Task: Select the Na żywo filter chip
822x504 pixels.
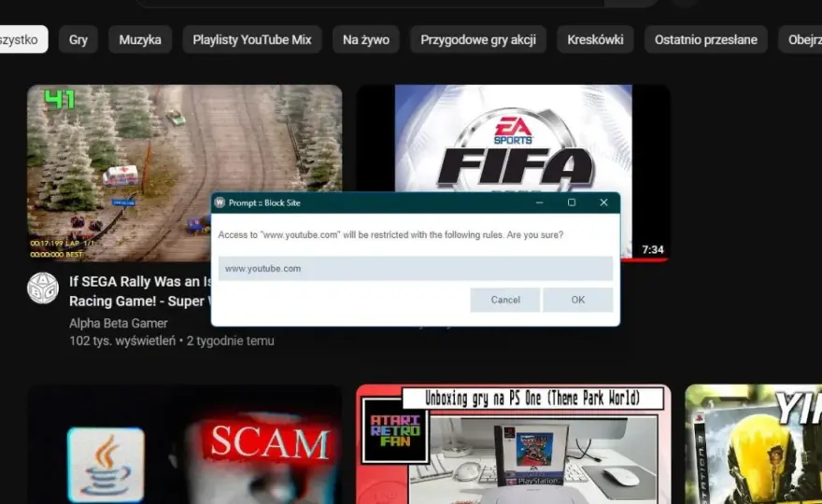Action: (x=366, y=39)
